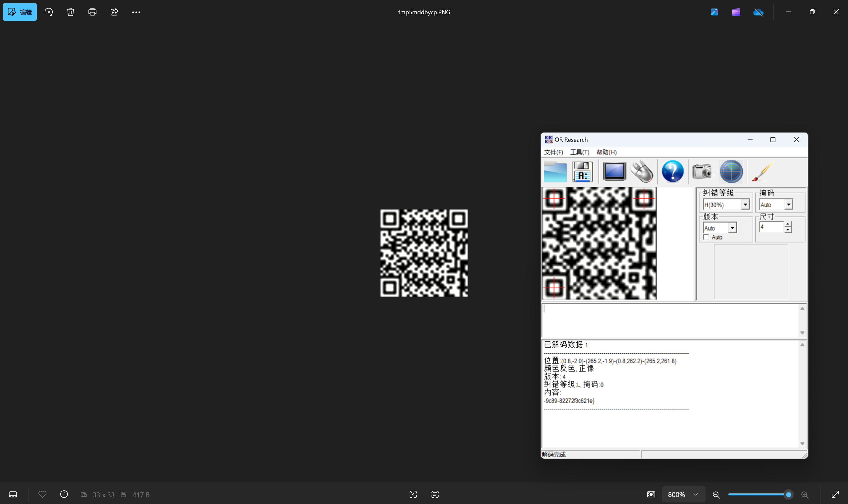Click the globe web icon in QR Research

(731, 172)
